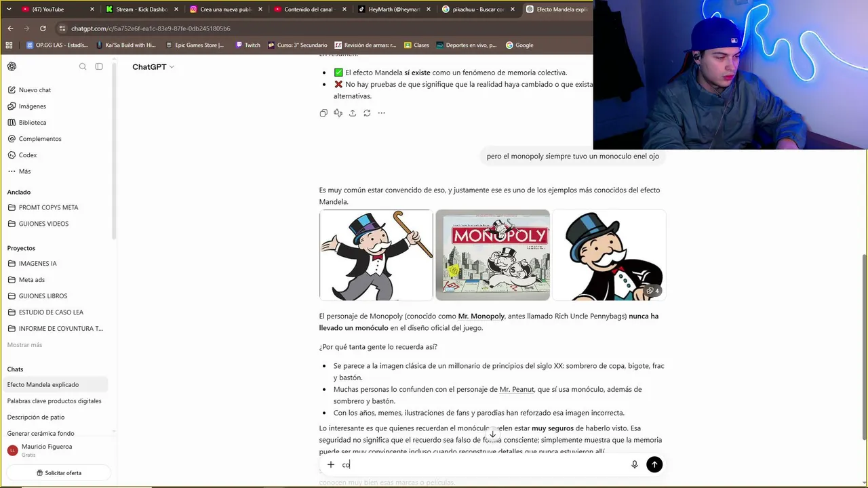Open the browser tab search dropdown
The image size is (868, 488).
click(x=9, y=9)
